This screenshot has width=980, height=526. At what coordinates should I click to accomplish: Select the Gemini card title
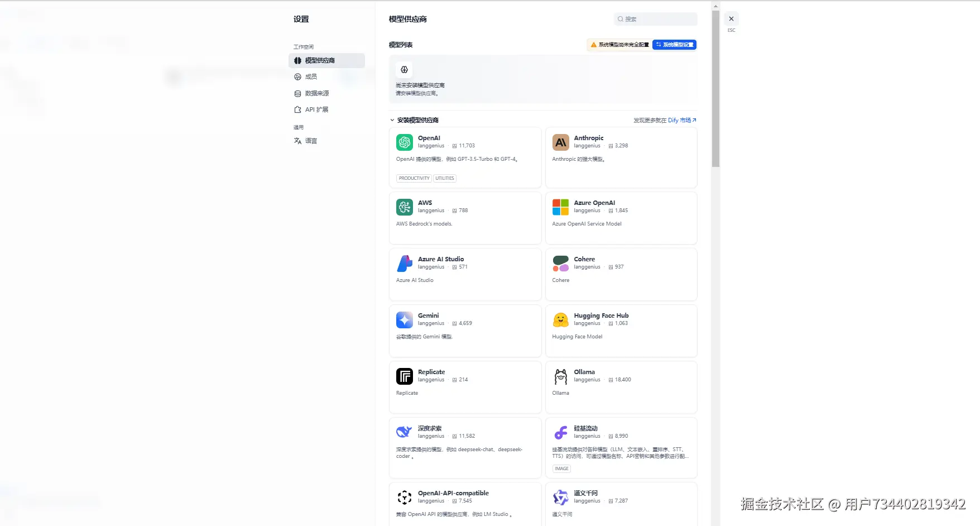point(429,316)
